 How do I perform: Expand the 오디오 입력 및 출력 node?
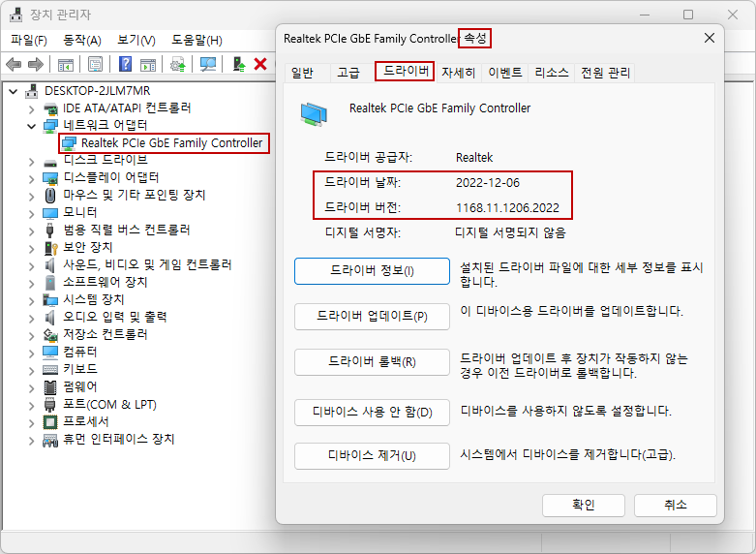pos(31,318)
